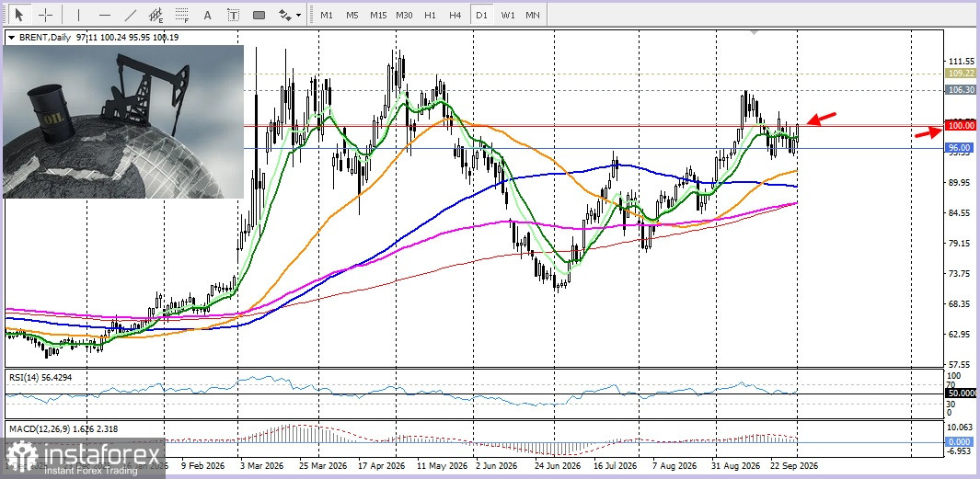980x479 pixels.
Task: Choose the text 'A' tool
Action: pos(207,15)
